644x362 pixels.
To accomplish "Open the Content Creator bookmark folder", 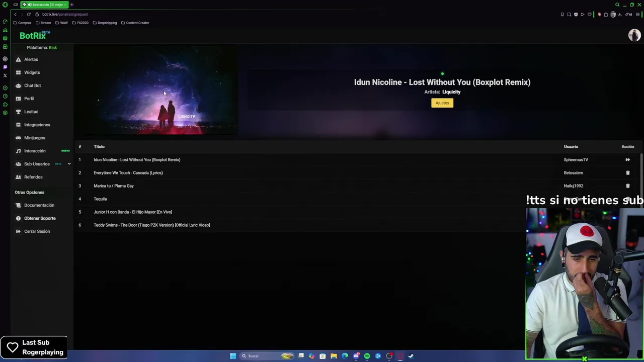I will [x=135, y=23].
